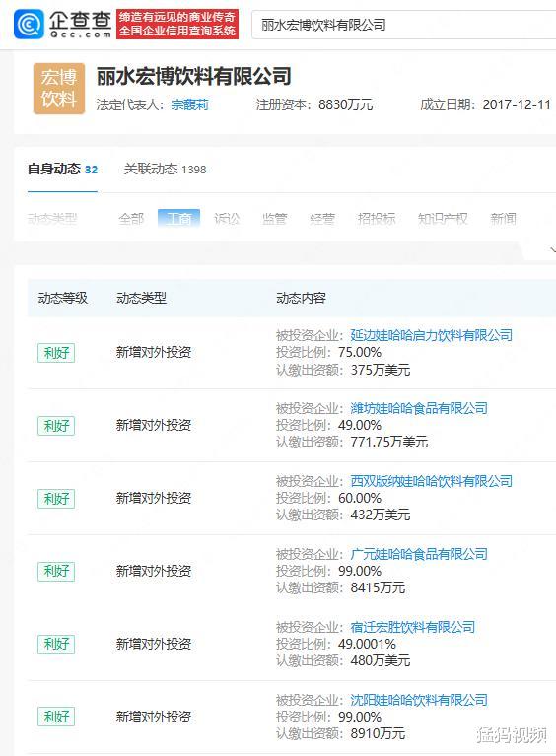Filter by 知识产权 type
The height and width of the screenshot is (756, 556).
pyautogui.click(x=443, y=219)
